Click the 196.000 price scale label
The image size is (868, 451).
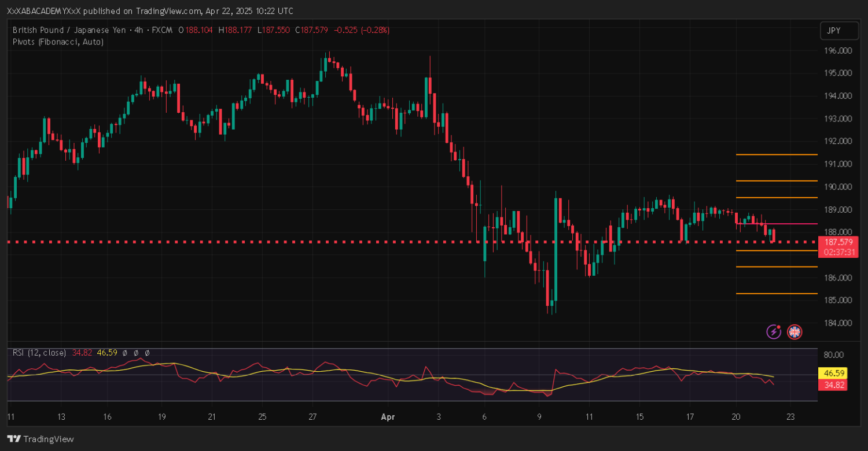[x=837, y=51]
